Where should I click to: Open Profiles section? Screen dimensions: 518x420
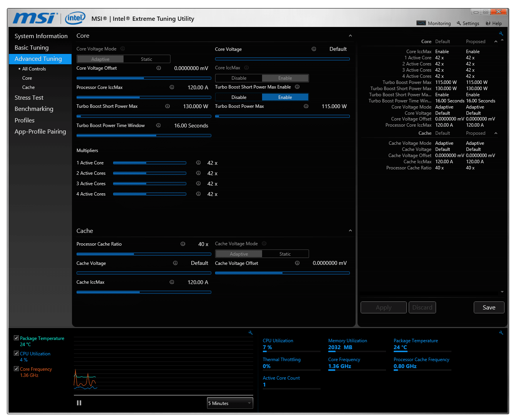(25, 120)
